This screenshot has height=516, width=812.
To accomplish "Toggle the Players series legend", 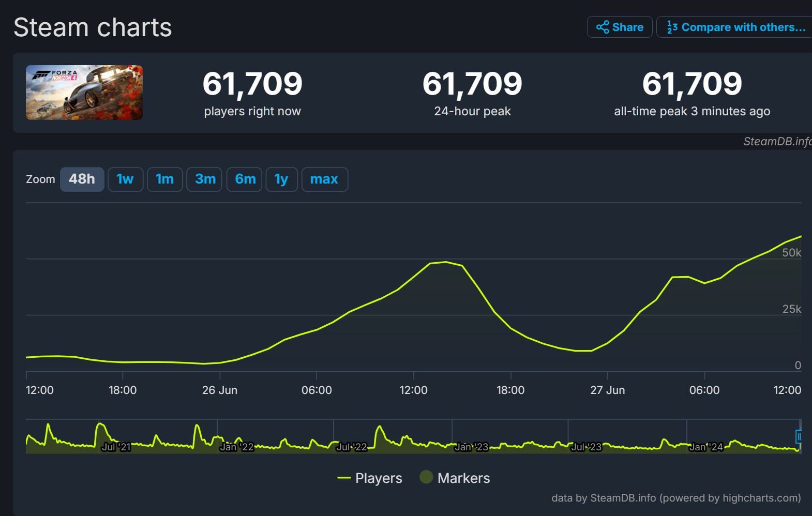I will (x=378, y=478).
